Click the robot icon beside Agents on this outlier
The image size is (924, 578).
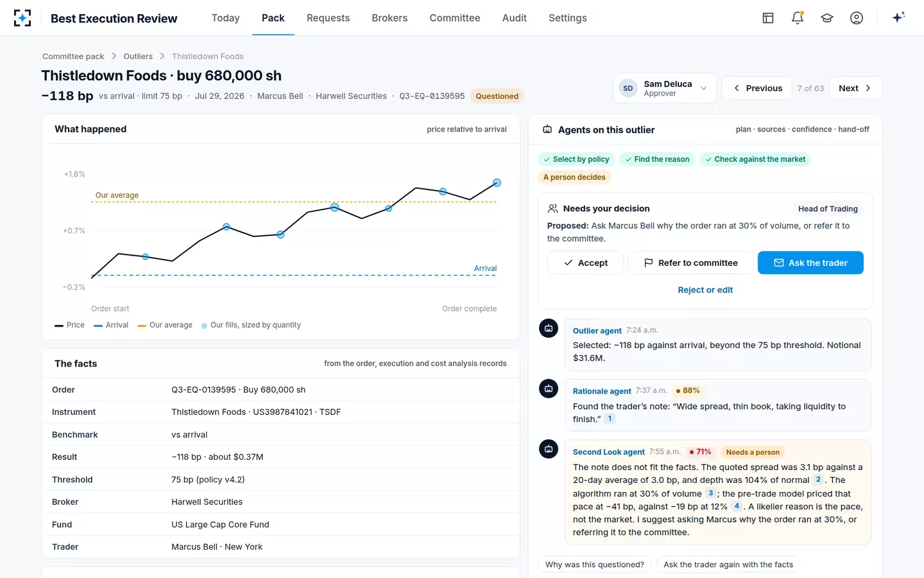coord(547,130)
